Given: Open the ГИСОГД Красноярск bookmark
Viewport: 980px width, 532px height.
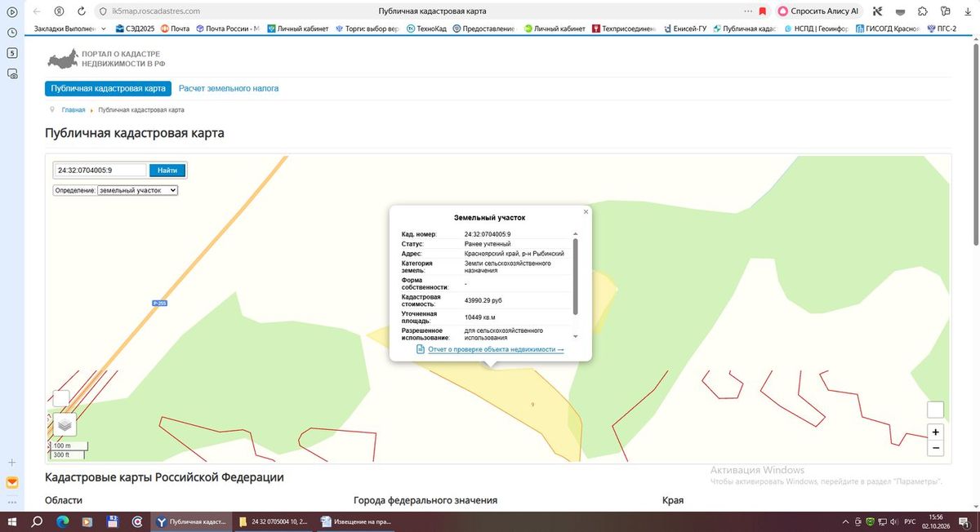Looking at the screenshot, I should pyautogui.click(x=887, y=29).
